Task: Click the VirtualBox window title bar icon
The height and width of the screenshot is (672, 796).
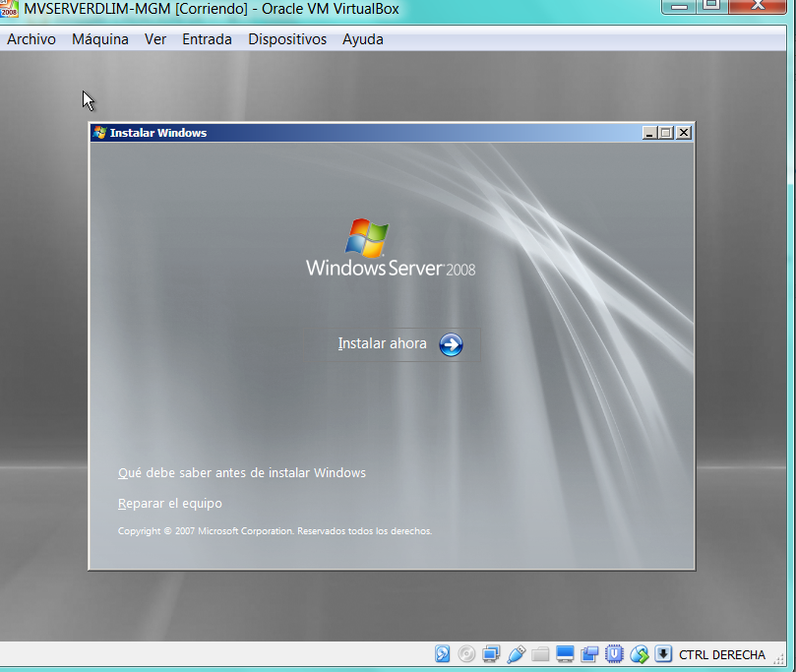Action: 11,10
